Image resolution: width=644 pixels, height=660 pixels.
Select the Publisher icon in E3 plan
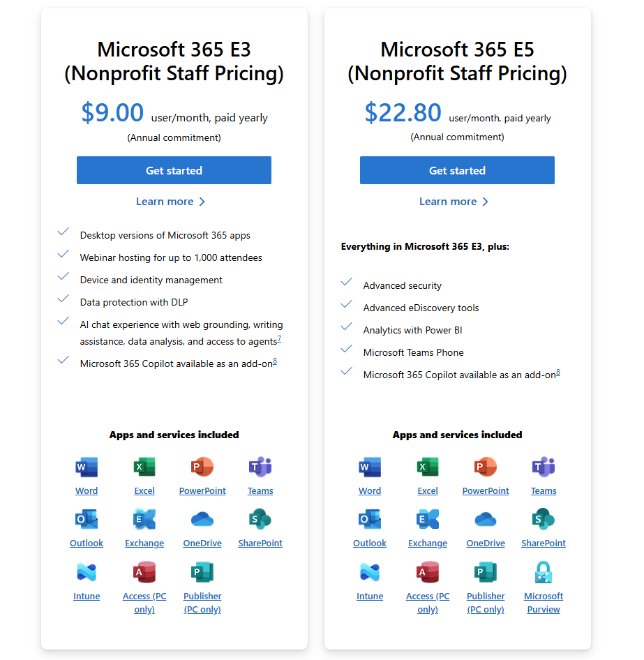pos(202,573)
